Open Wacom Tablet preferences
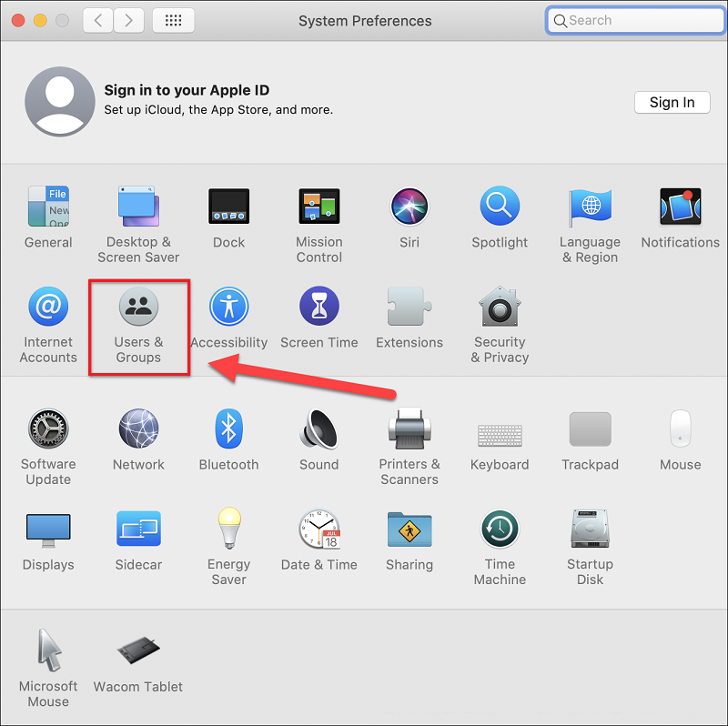728x726 pixels. [x=138, y=650]
